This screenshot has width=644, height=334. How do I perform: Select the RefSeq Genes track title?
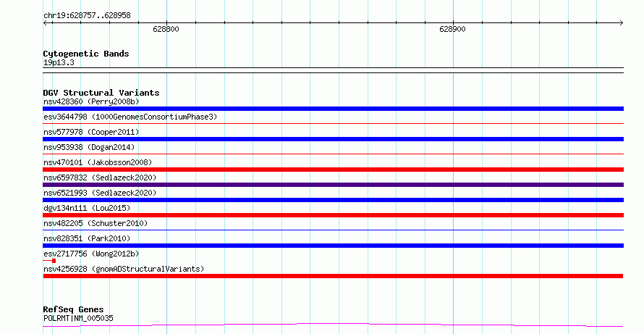pos(73,309)
